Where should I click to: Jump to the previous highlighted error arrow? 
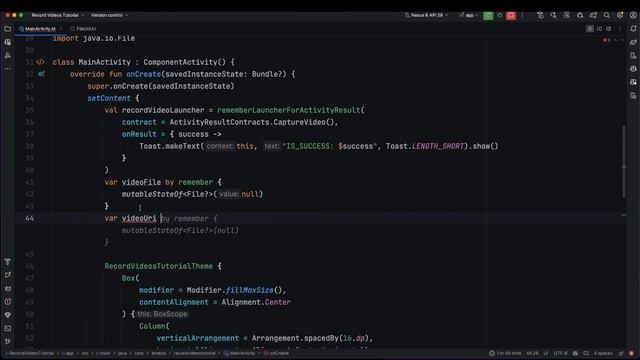pyautogui.click(x=615, y=40)
